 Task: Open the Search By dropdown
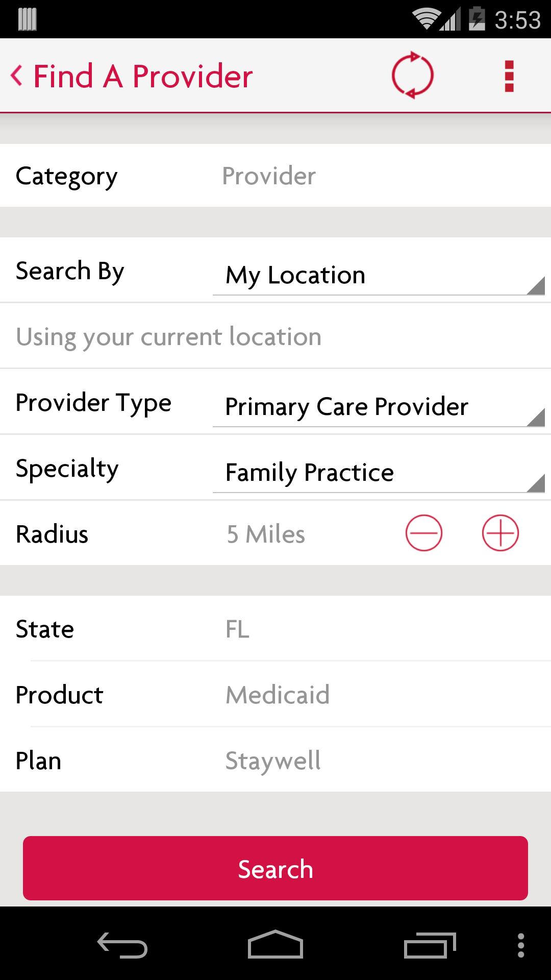coord(378,276)
